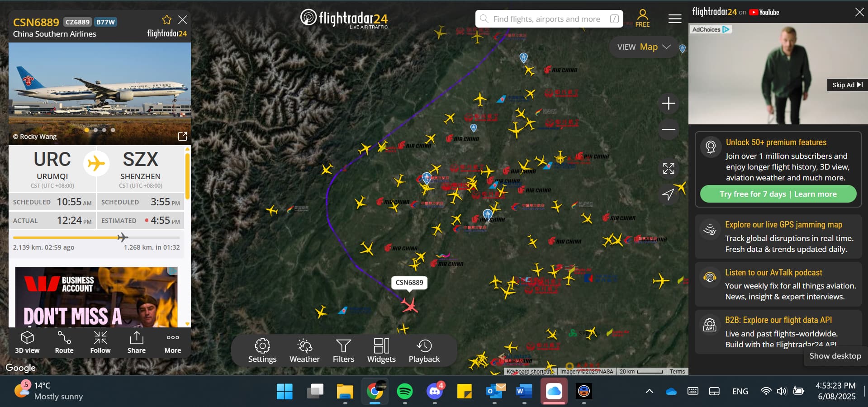Image resolution: width=868 pixels, height=407 pixels.
Task: Open Outlook from the taskbar
Action: 495,391
